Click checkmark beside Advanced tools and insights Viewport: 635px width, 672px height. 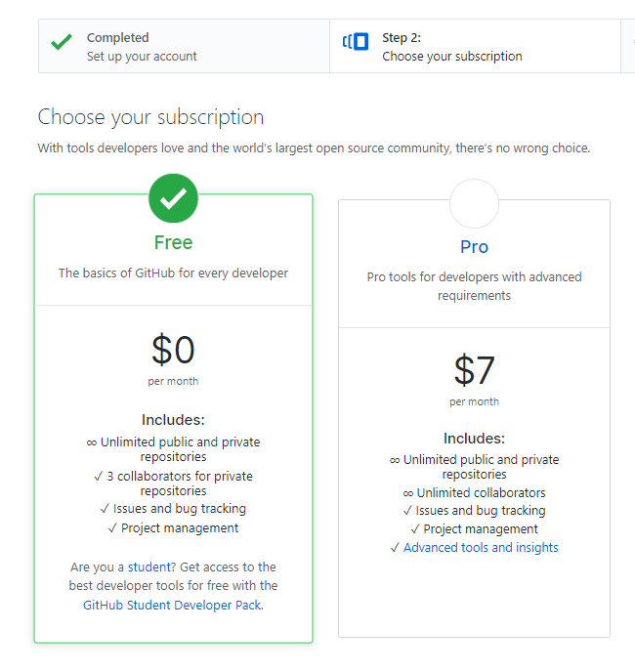(x=395, y=547)
